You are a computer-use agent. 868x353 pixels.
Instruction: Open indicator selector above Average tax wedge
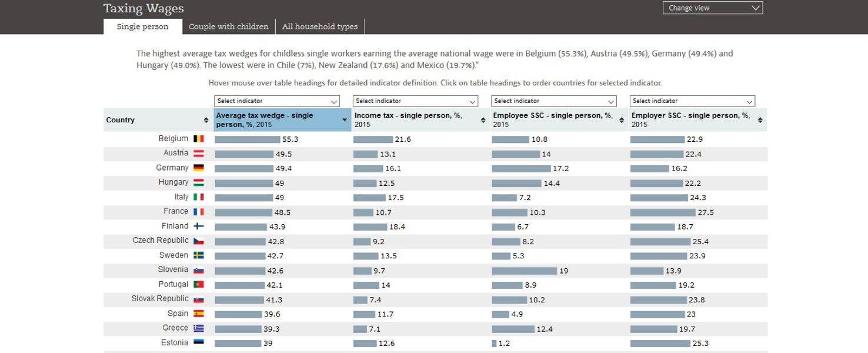pos(277,101)
